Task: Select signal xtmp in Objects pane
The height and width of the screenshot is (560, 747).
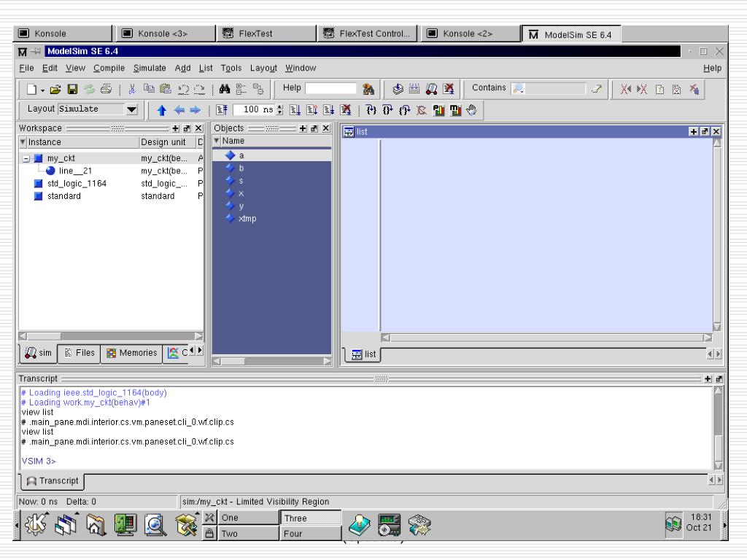Action: (247, 219)
